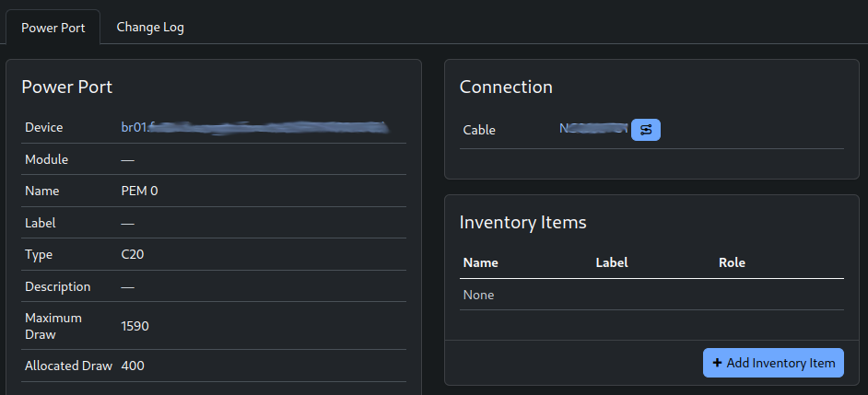
Task: Click the Name column header in Inventory Items
Action: pos(480,262)
